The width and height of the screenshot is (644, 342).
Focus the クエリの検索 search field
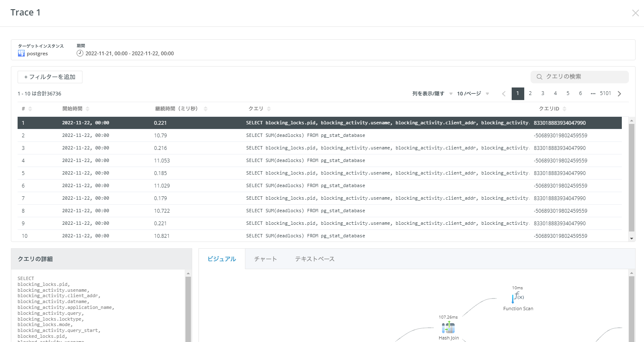[580, 77]
